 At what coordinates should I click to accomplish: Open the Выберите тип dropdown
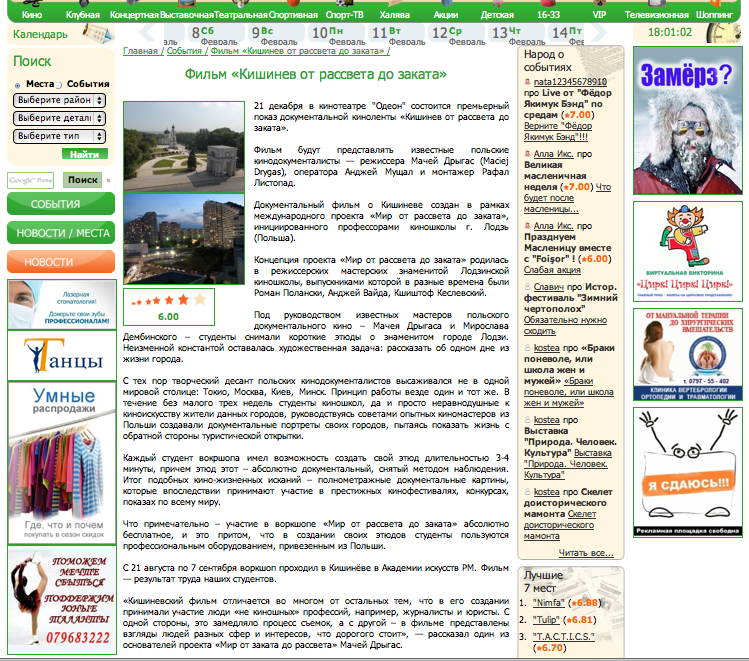[59, 136]
